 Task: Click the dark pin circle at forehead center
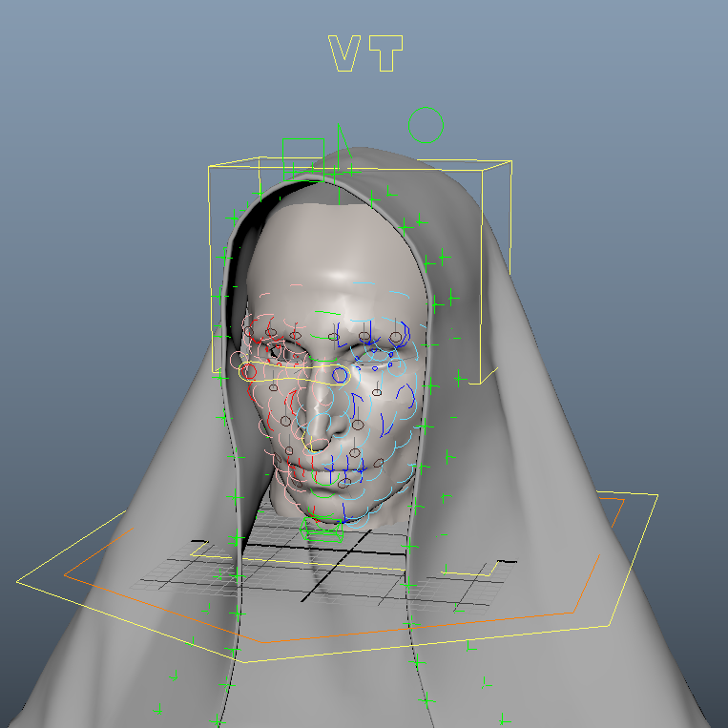332,337
